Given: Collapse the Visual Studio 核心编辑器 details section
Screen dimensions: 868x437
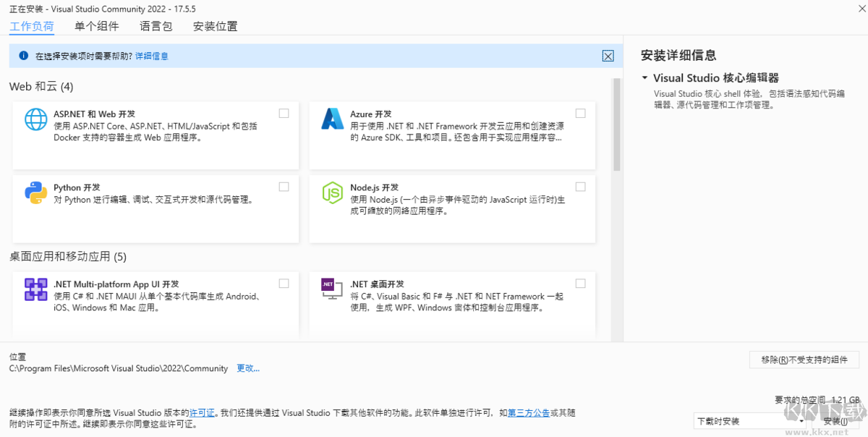Looking at the screenshot, I should [644, 78].
